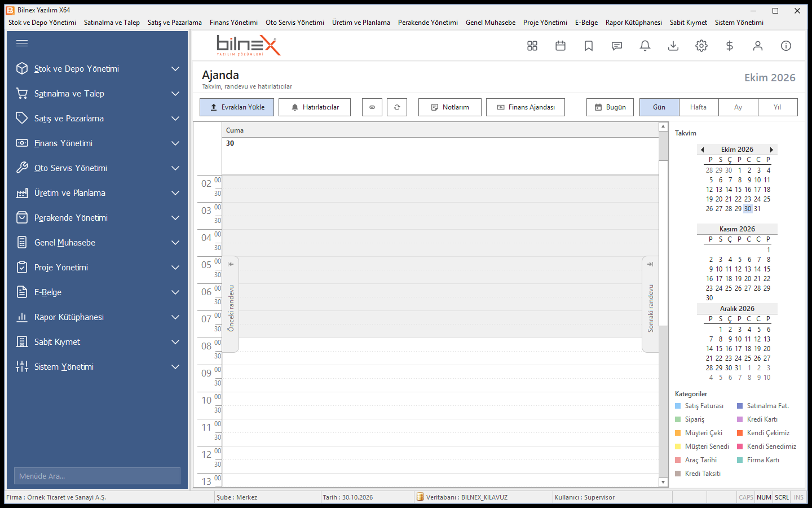Screen dimensions: 812x508
Task: Open Sabit Kıymet in the top menu bar
Action: [689, 23]
